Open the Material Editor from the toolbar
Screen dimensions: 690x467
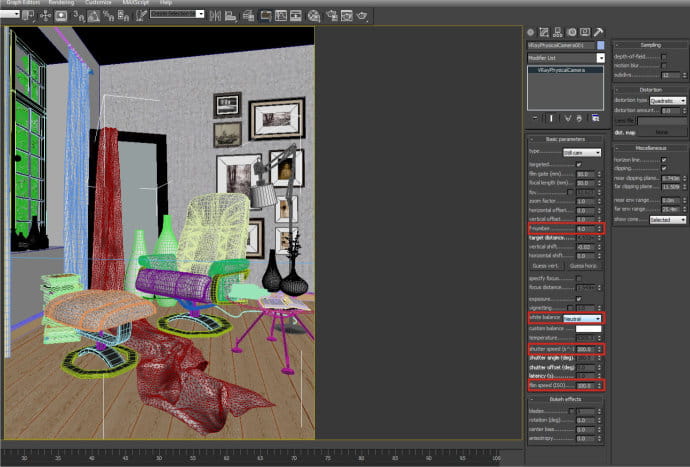(314, 16)
